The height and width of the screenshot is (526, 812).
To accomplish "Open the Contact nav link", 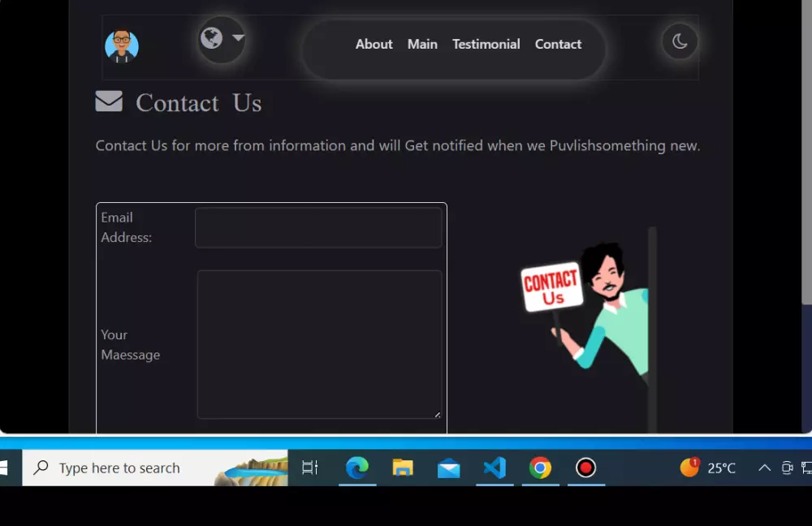I will tap(558, 44).
